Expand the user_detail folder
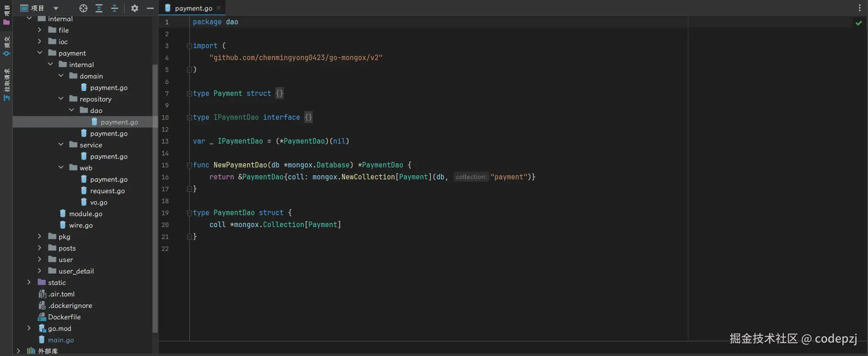 point(39,271)
